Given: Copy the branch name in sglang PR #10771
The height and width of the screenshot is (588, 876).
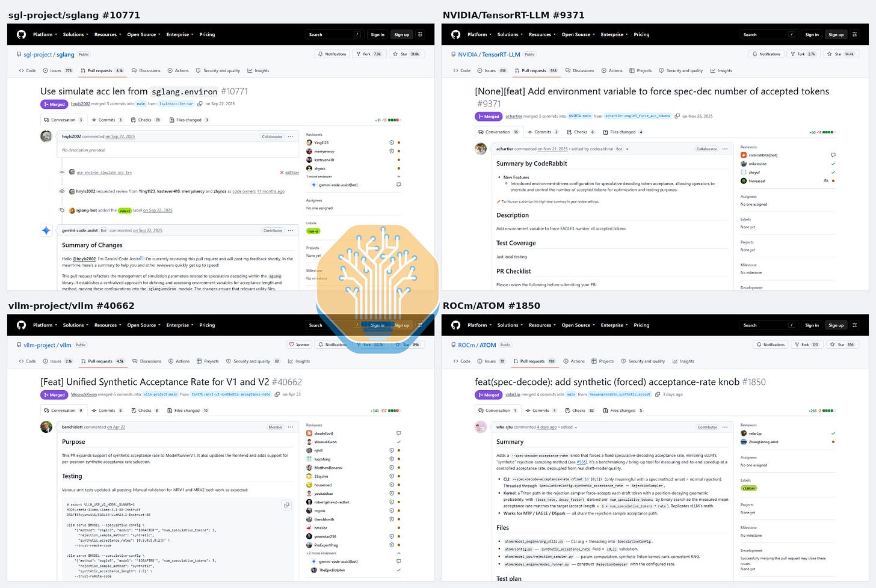Looking at the screenshot, I should (200, 104).
